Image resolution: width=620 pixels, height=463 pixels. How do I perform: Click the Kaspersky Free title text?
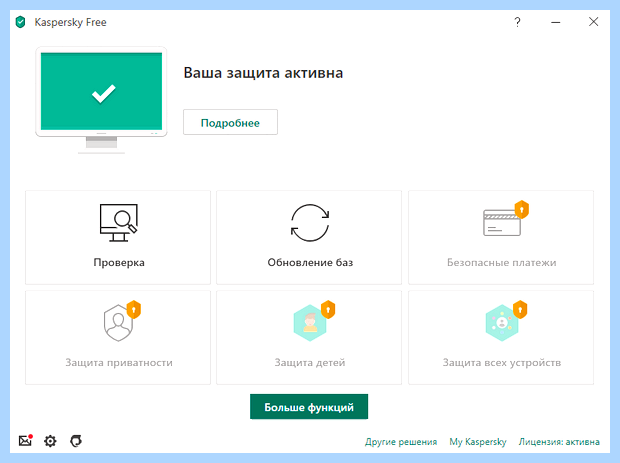70,23
